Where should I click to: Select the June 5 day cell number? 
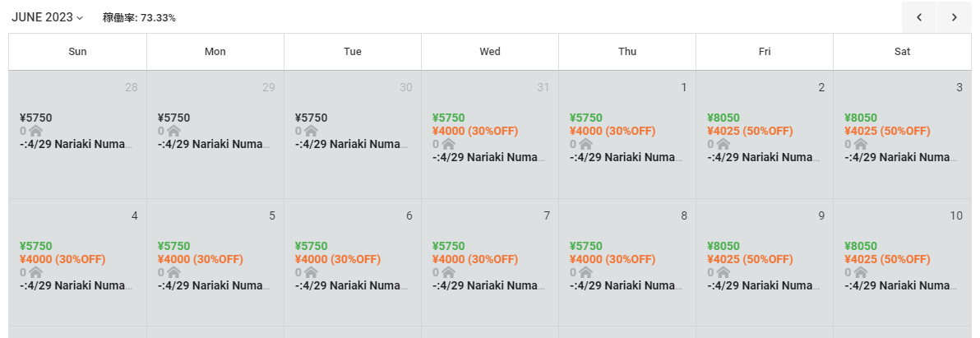coord(271,215)
